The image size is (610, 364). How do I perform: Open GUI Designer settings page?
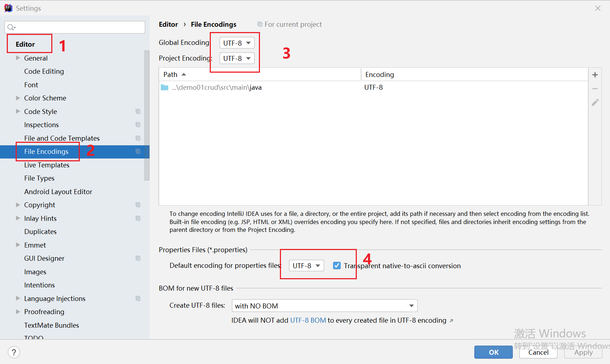[x=44, y=258]
